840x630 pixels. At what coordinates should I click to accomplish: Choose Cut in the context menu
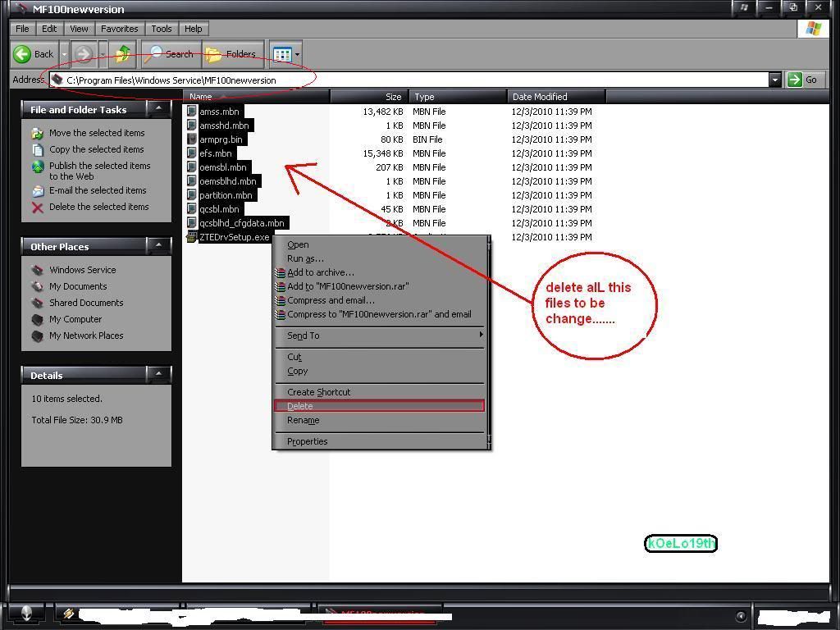point(380,358)
